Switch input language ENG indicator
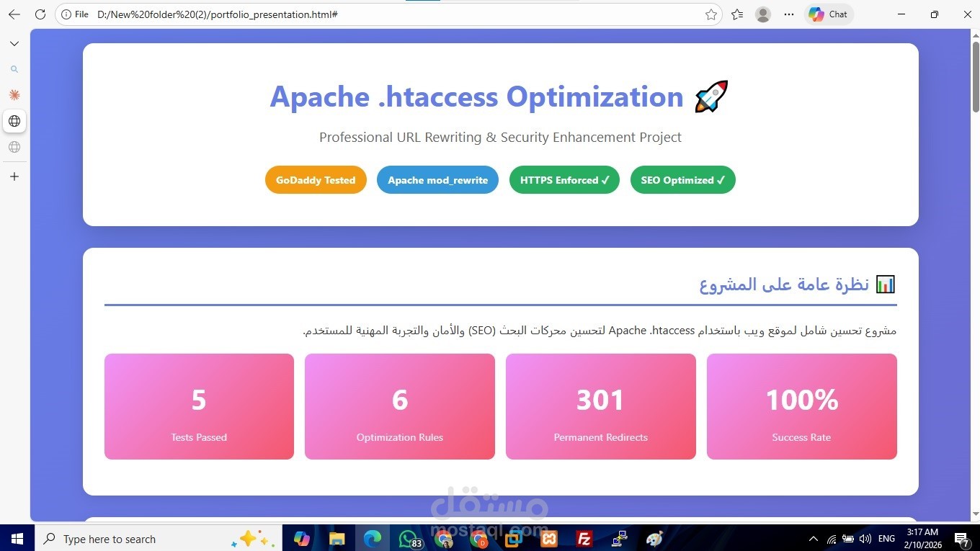This screenshot has width=980, height=551. [x=886, y=539]
